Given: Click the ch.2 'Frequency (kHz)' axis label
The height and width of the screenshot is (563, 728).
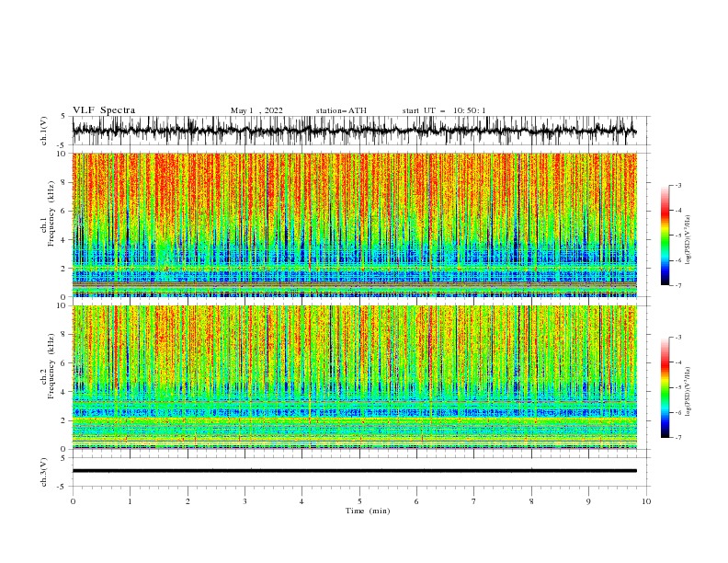Looking at the screenshot, I should coord(51,365).
